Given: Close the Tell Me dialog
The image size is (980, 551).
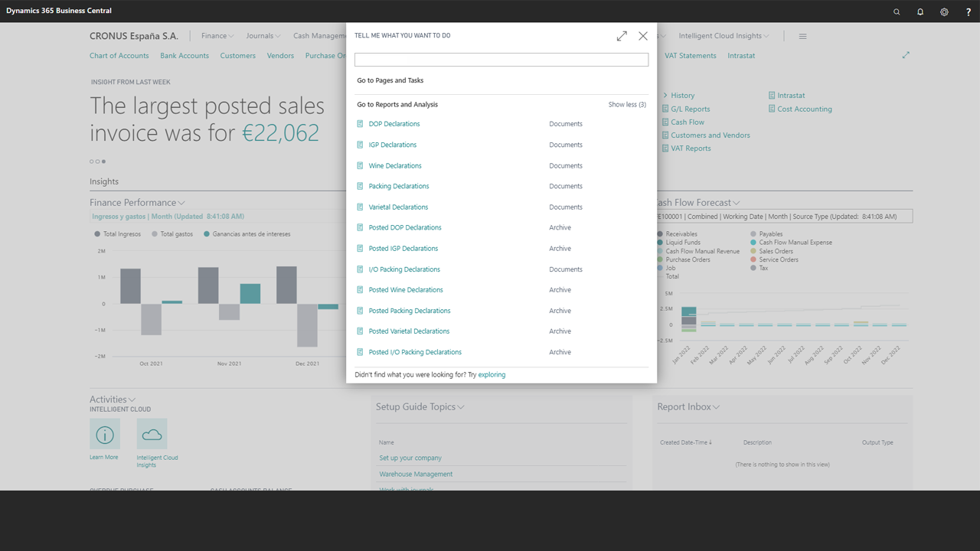Looking at the screenshot, I should pos(643,36).
